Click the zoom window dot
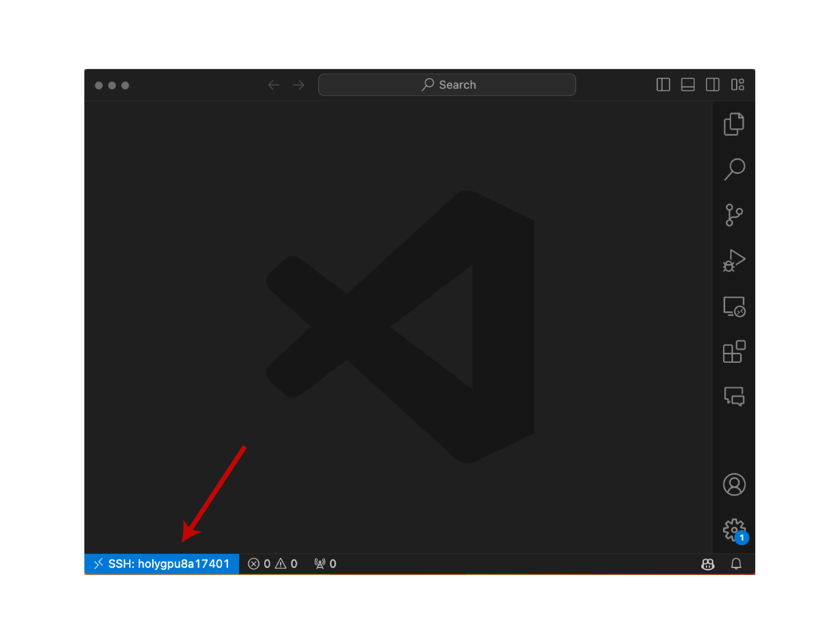 click(x=125, y=85)
